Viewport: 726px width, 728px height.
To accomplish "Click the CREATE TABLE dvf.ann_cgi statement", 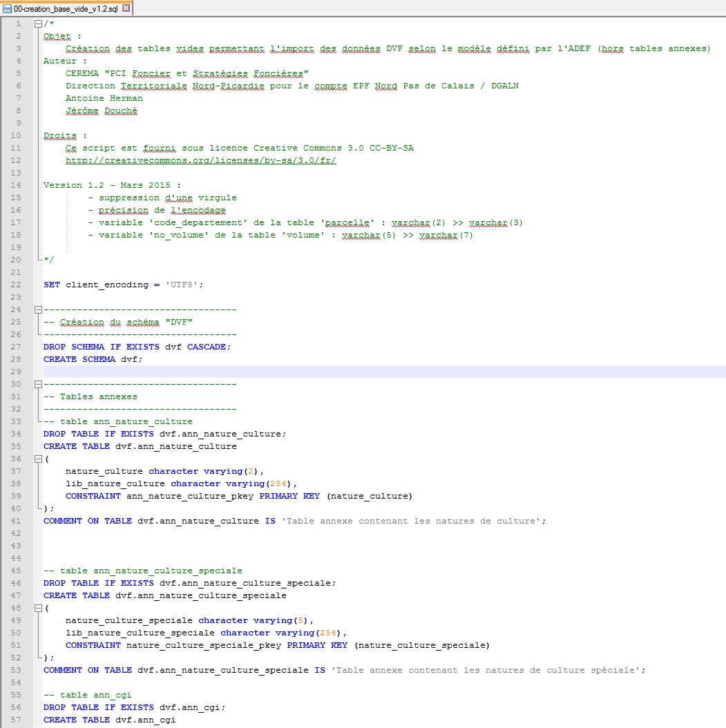I will click(x=109, y=720).
